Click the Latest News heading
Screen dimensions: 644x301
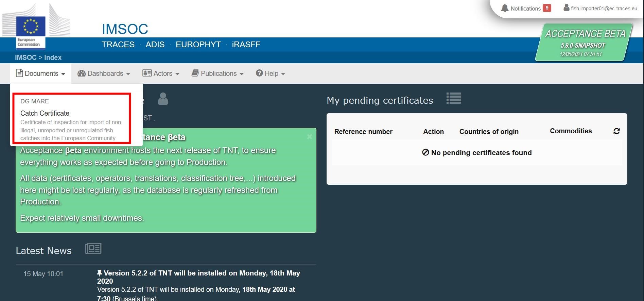pos(43,251)
